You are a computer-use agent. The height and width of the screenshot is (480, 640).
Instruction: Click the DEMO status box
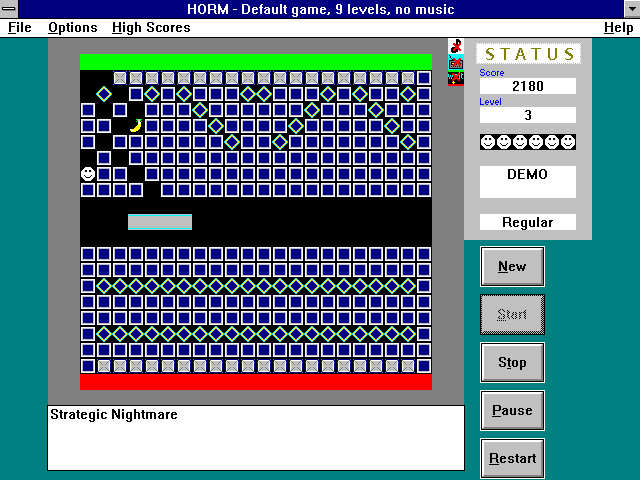coord(528,182)
